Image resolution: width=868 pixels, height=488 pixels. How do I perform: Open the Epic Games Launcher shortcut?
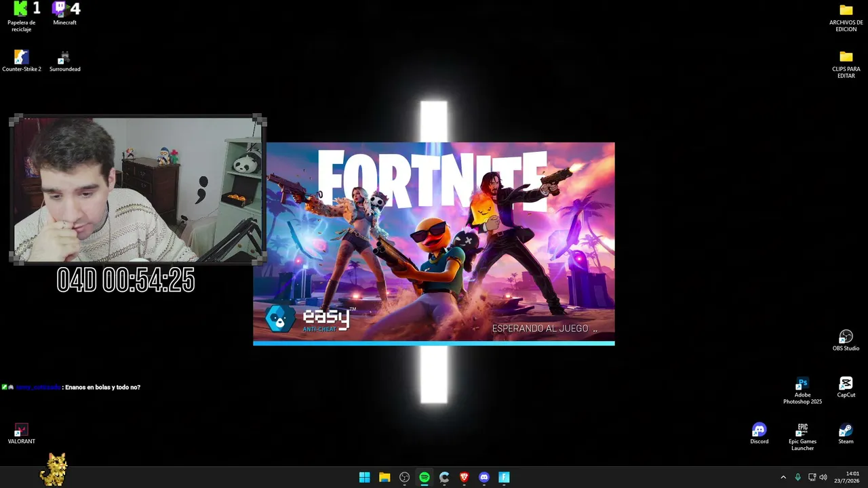tap(802, 437)
